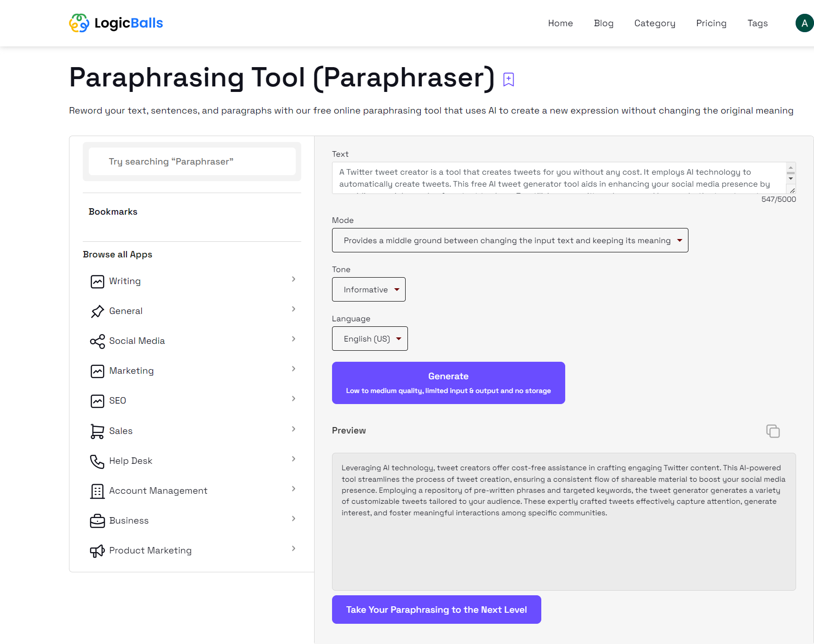Image resolution: width=814 pixels, height=644 pixels.
Task: Expand the Writing apps chevron
Action: pos(293,279)
